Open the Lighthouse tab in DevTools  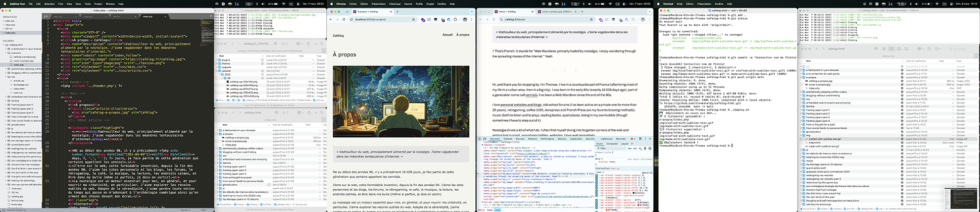tap(606, 139)
